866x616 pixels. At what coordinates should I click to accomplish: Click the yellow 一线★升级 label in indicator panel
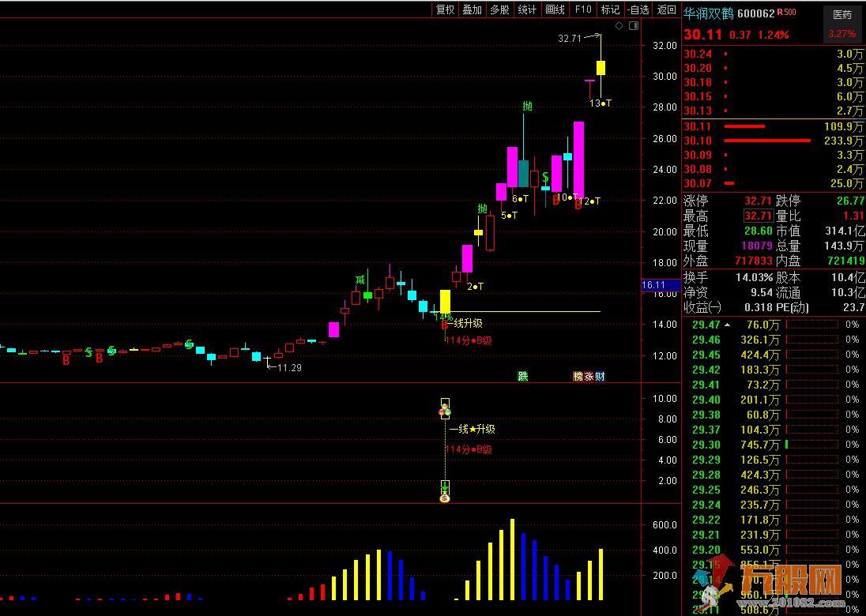pyautogui.click(x=472, y=429)
